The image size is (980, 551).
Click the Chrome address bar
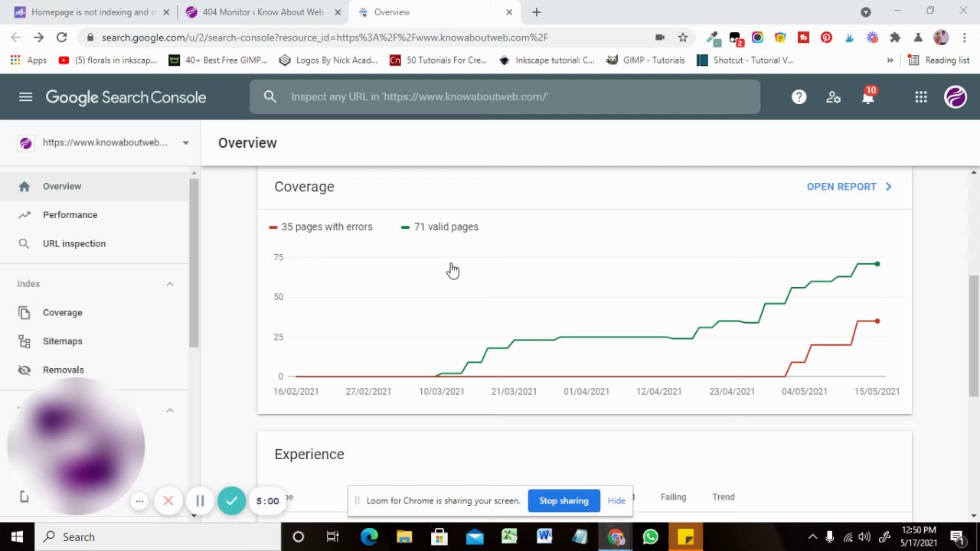pyautogui.click(x=367, y=37)
